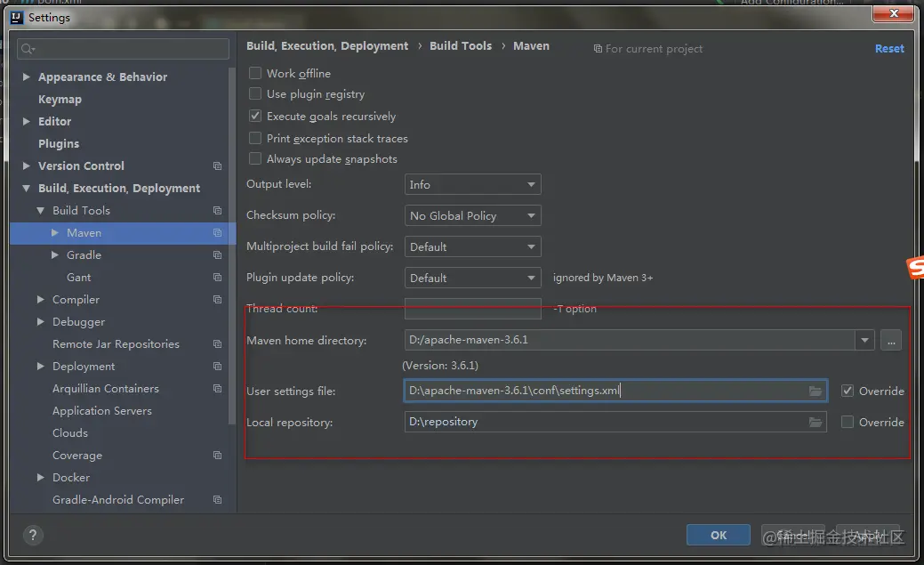Click project-level icon beside Compiler
The width and height of the screenshot is (924, 565).
tap(218, 300)
